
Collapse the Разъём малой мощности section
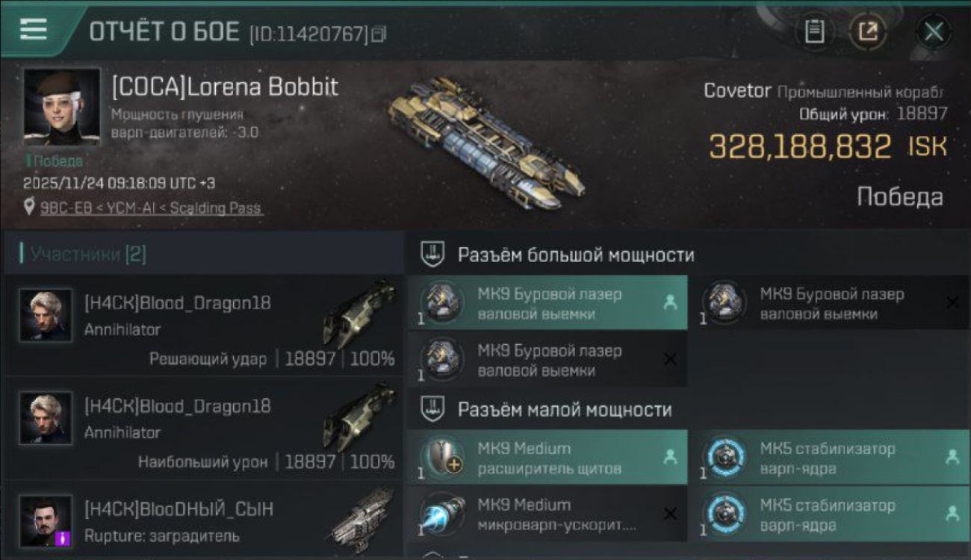pyautogui.click(x=433, y=409)
